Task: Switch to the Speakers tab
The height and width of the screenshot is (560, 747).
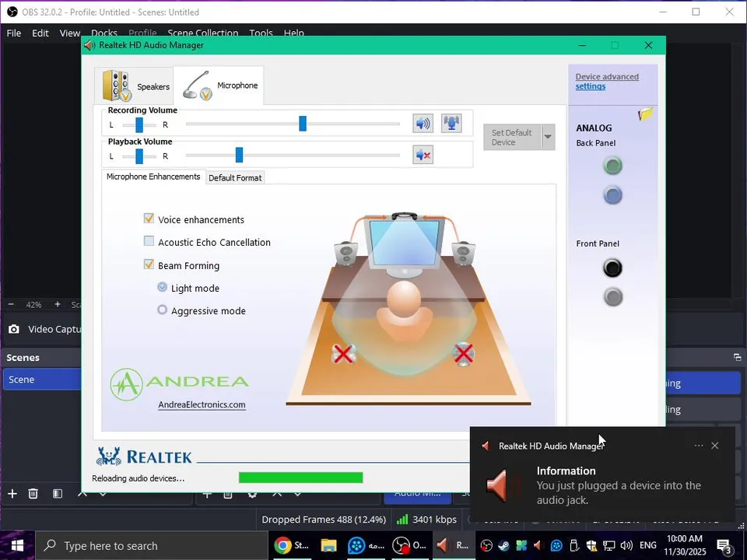Action: coord(135,86)
